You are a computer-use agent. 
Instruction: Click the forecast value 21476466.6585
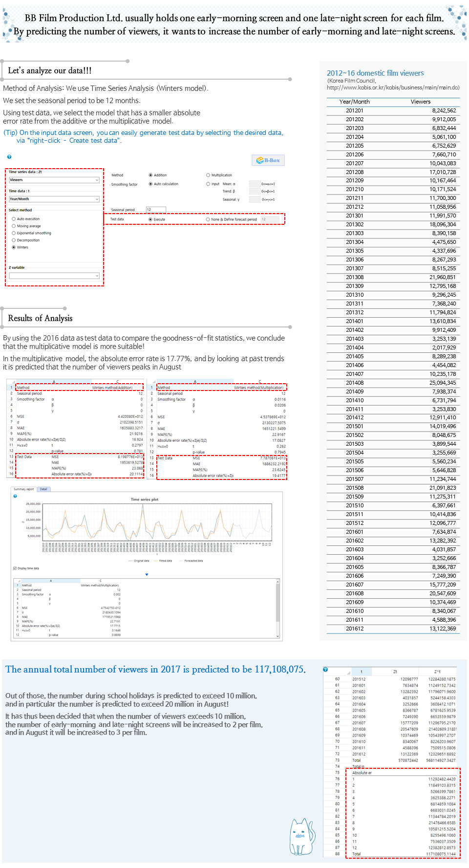(x=442, y=823)
